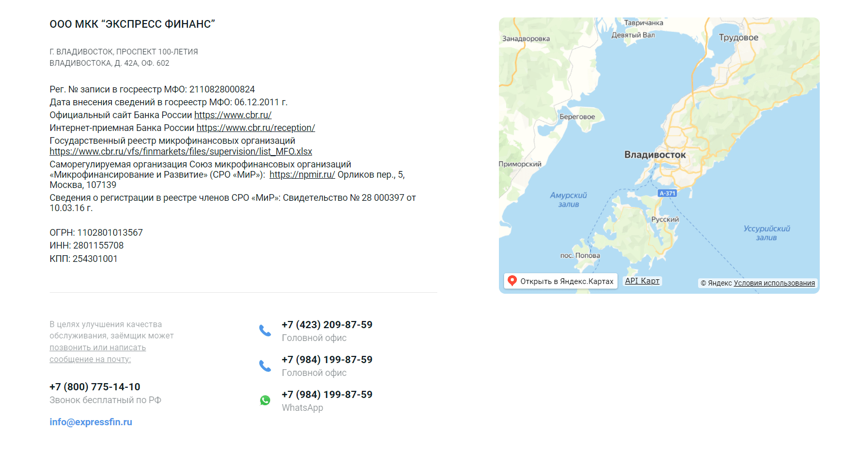Image resolution: width=868 pixels, height=455 pixels.
Task: Click Русский island label on map
Action: tap(665, 219)
